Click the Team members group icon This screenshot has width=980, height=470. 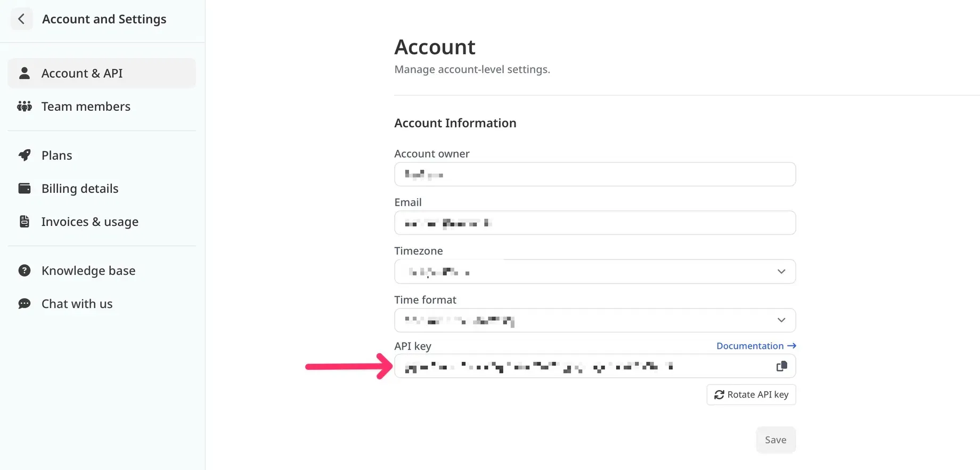24,106
